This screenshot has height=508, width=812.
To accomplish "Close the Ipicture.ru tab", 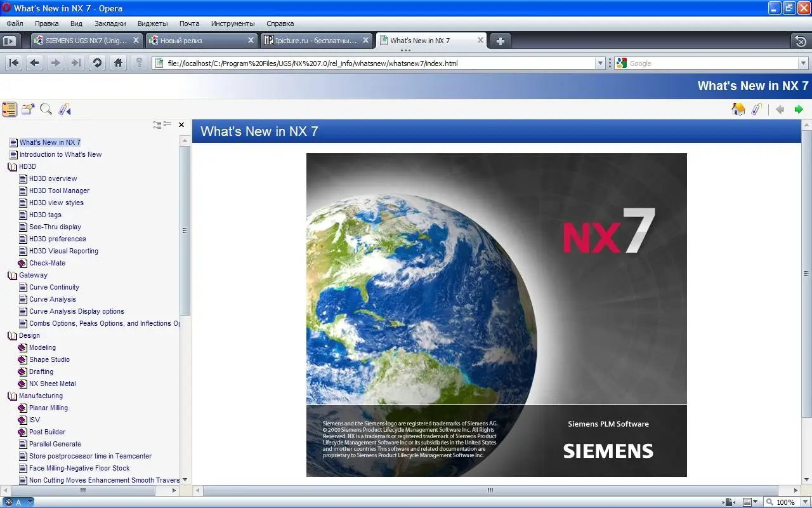I will pyautogui.click(x=365, y=40).
